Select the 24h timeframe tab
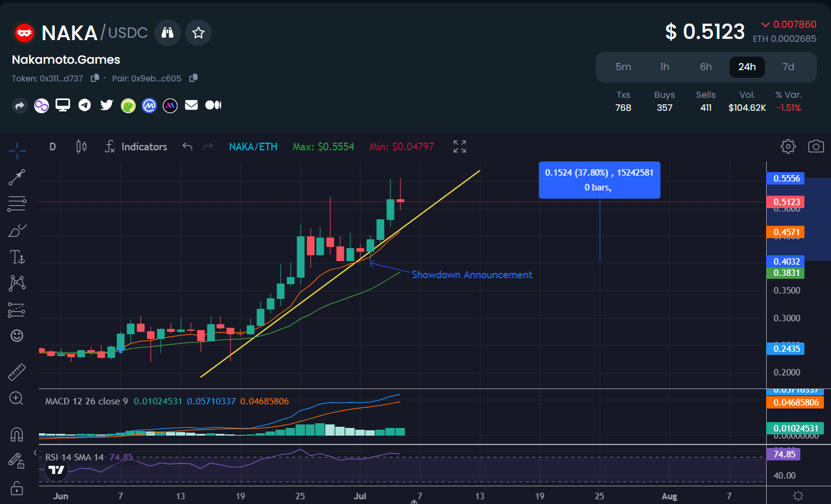The width and height of the screenshot is (831, 504). (x=747, y=67)
